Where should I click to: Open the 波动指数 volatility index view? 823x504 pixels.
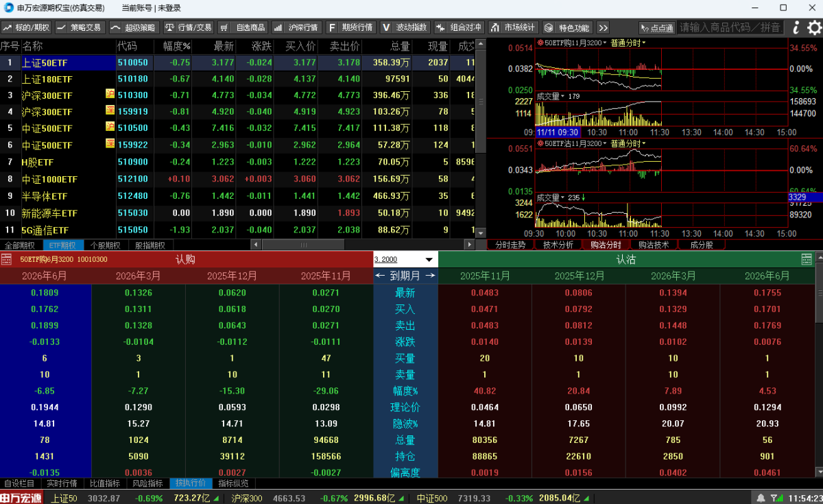point(405,27)
